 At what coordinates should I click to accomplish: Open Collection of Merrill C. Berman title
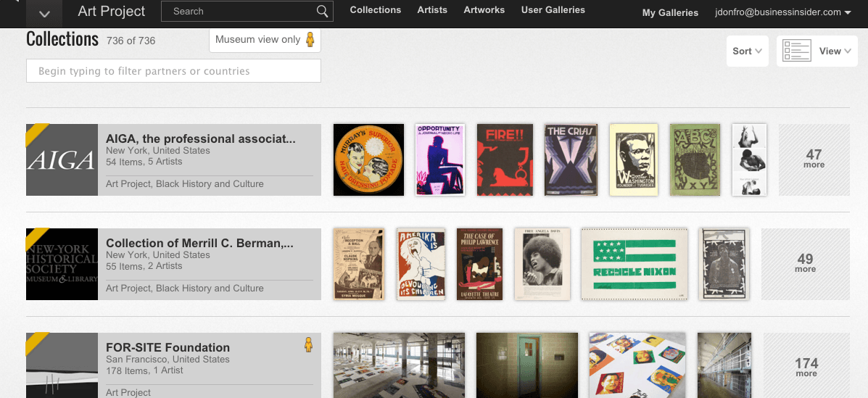[199, 244]
